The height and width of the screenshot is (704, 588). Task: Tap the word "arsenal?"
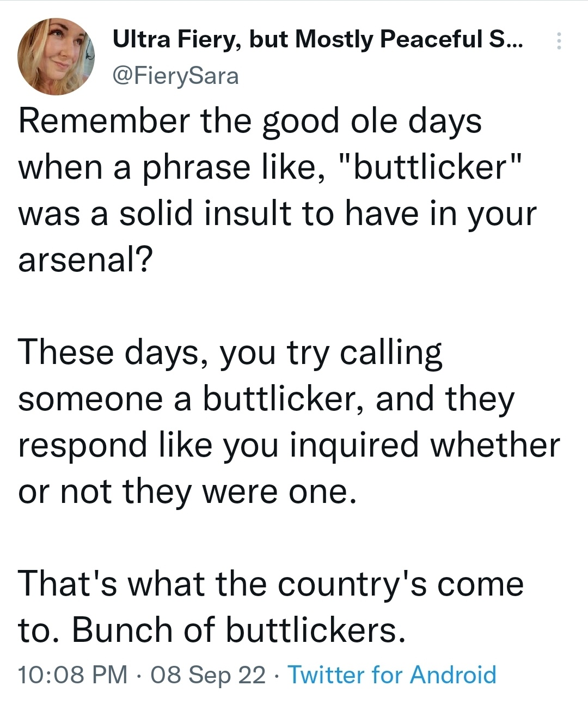point(85,260)
